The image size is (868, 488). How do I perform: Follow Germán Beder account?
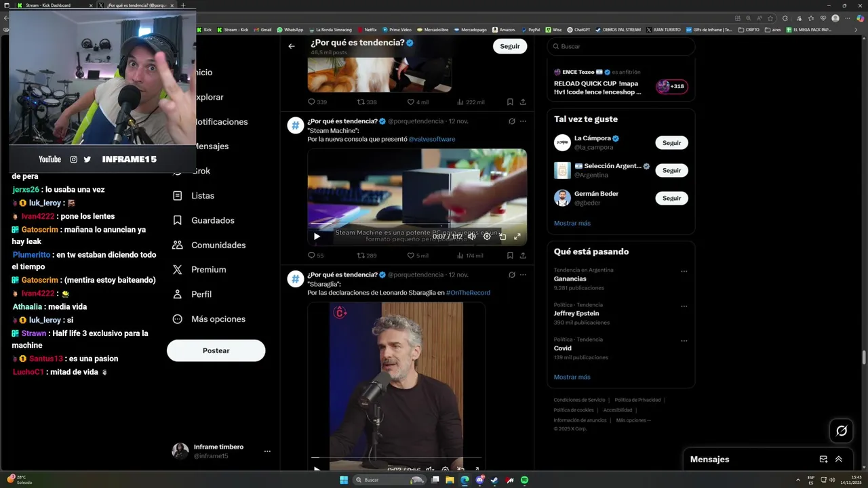671,199
